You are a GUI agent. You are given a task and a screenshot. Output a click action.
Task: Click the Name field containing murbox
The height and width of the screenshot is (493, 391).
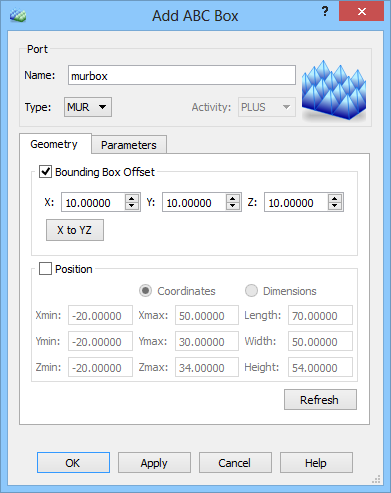pos(182,75)
